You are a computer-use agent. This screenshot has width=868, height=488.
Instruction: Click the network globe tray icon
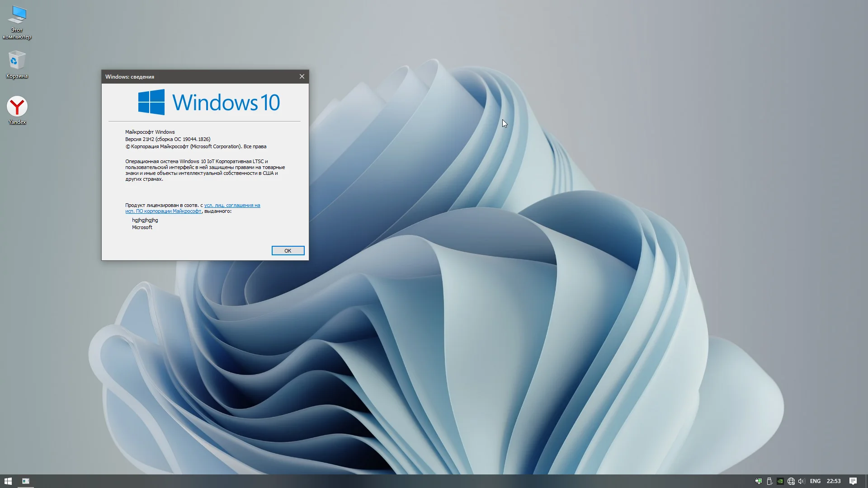(x=791, y=481)
